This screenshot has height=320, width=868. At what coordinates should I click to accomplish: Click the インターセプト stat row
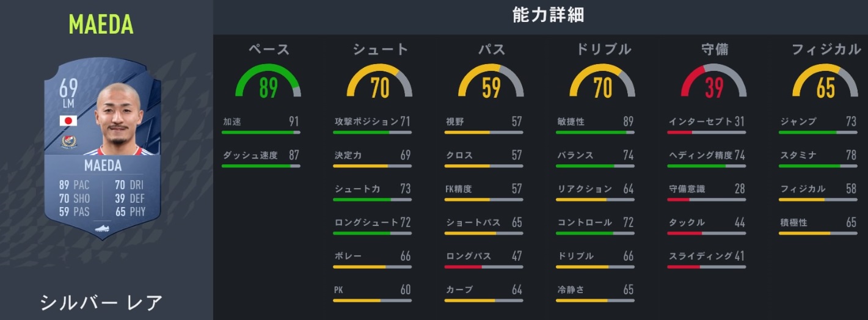707,122
